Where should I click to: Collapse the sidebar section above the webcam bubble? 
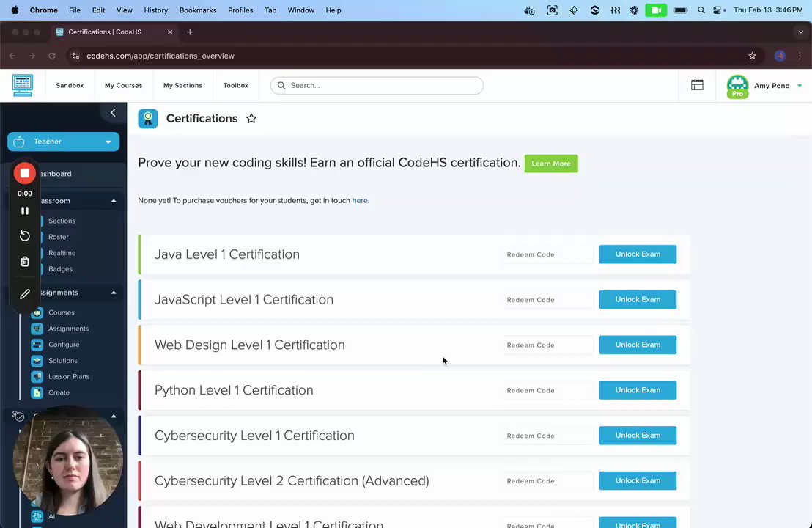pyautogui.click(x=114, y=416)
